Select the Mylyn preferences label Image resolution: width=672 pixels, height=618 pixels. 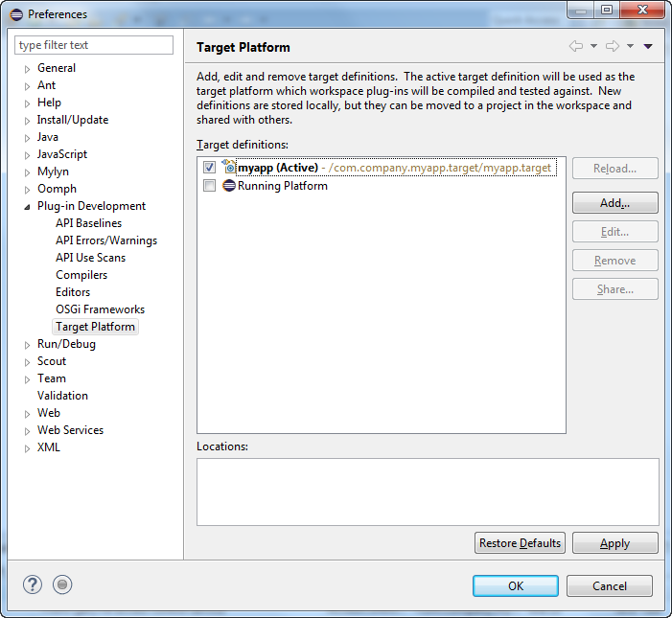(x=53, y=172)
